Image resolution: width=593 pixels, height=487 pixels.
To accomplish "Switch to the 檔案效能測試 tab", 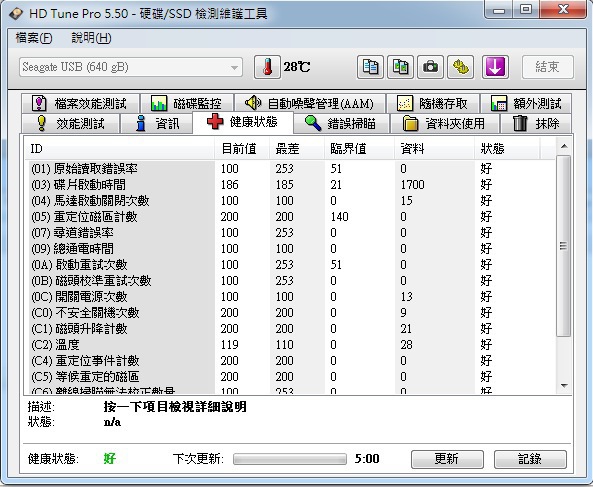I will tap(81, 103).
